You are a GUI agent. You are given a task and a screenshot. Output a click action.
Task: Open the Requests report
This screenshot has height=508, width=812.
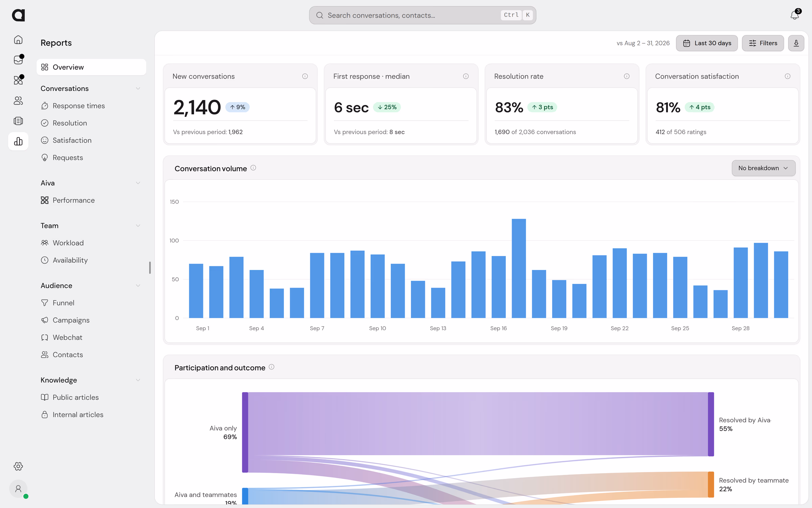coord(91,157)
